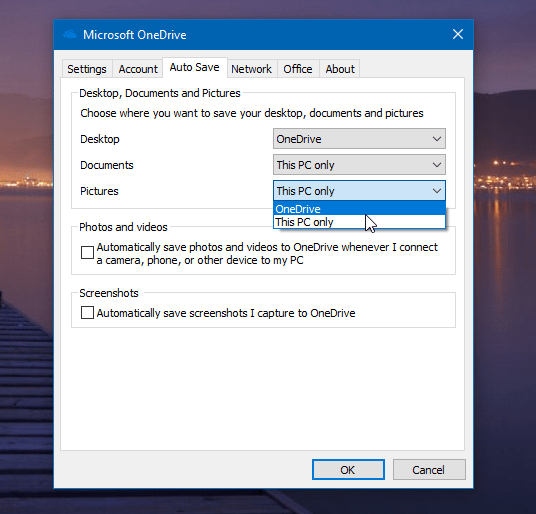Click the Microsoft OneDrive window title

coord(135,35)
